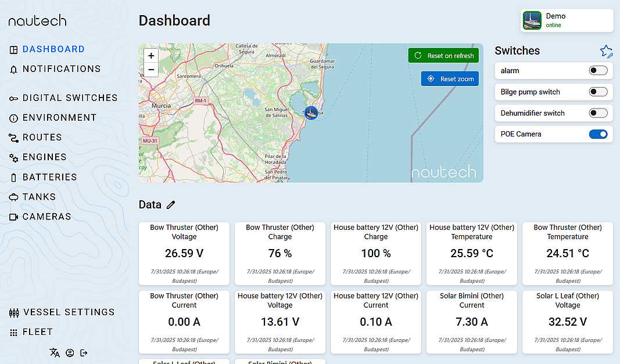Click the star edit icon beside Switches
The image size is (620, 364).
[606, 51]
